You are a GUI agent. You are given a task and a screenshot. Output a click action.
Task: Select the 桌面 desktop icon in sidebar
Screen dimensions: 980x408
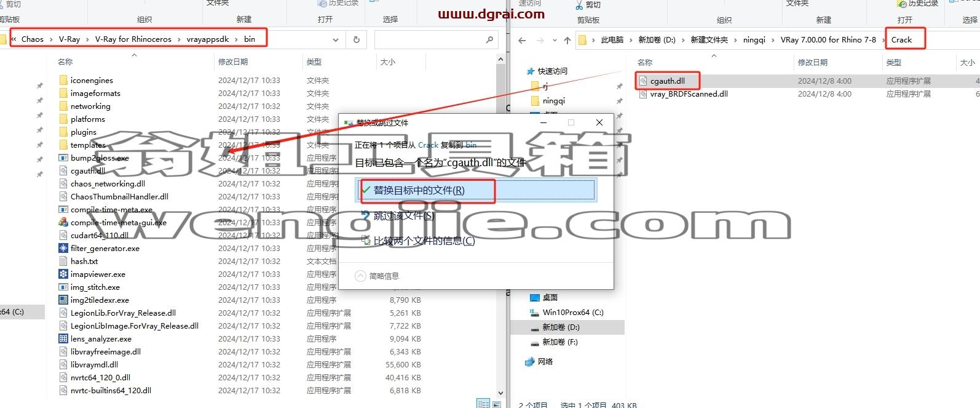tap(534, 298)
